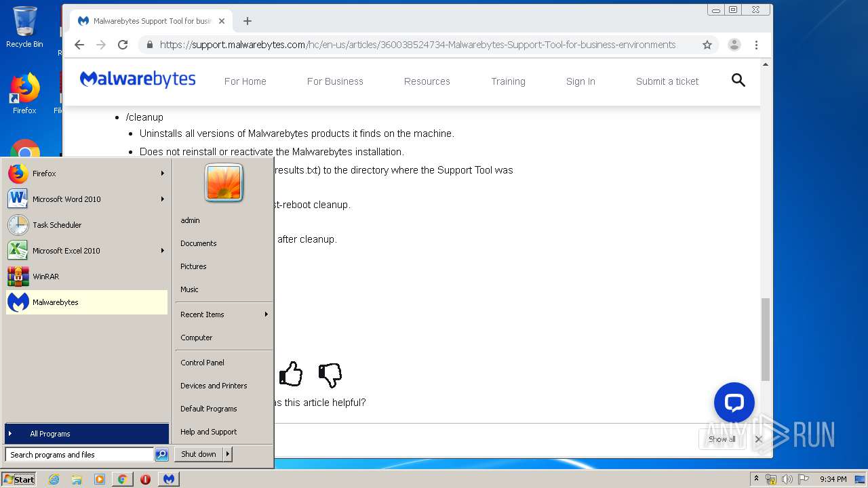Screen dimensions: 868x488
Task: Open Windows Explorer folder in taskbar
Action: point(77,479)
